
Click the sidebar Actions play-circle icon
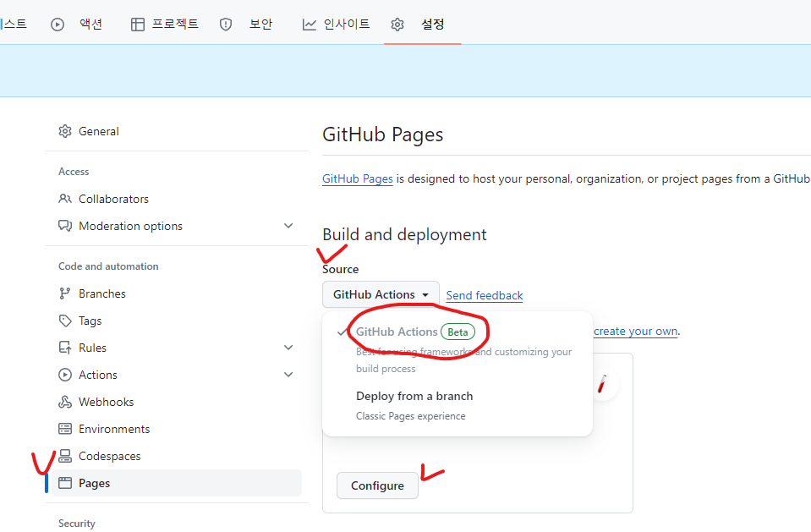point(65,375)
